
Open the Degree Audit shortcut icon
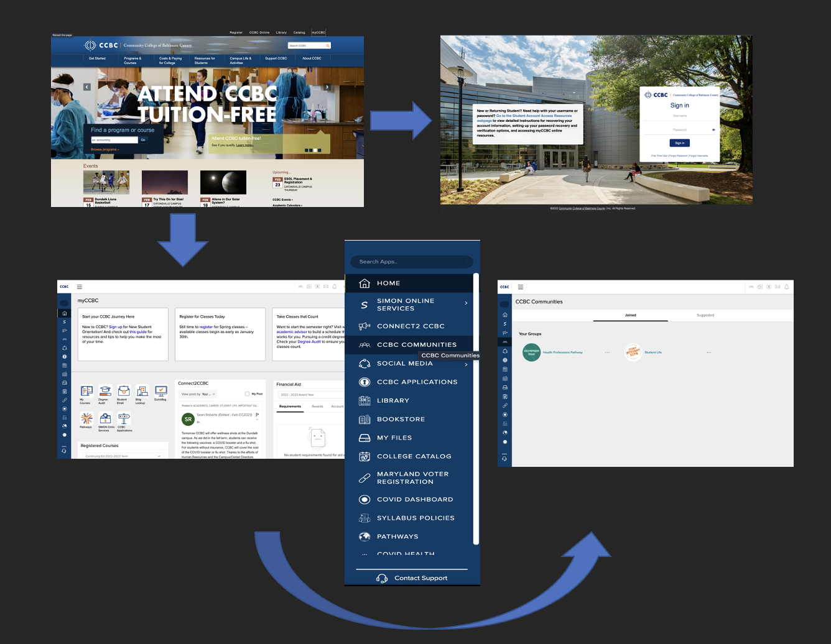coord(105,391)
